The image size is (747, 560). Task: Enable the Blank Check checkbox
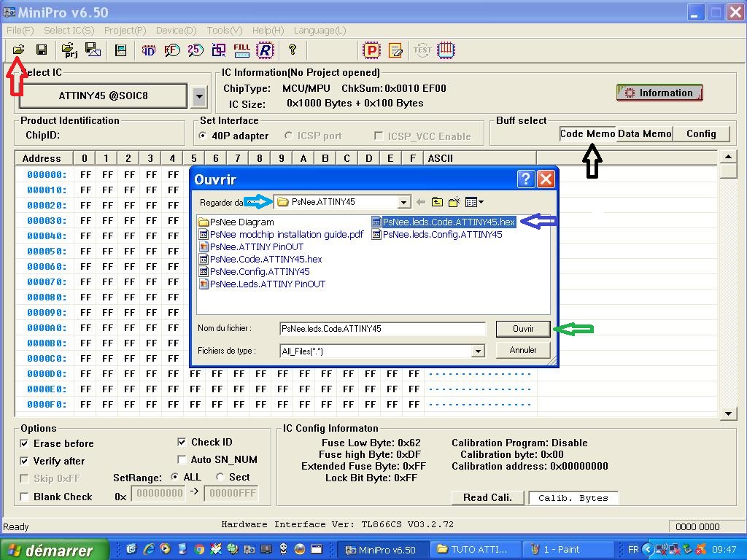click(x=24, y=497)
